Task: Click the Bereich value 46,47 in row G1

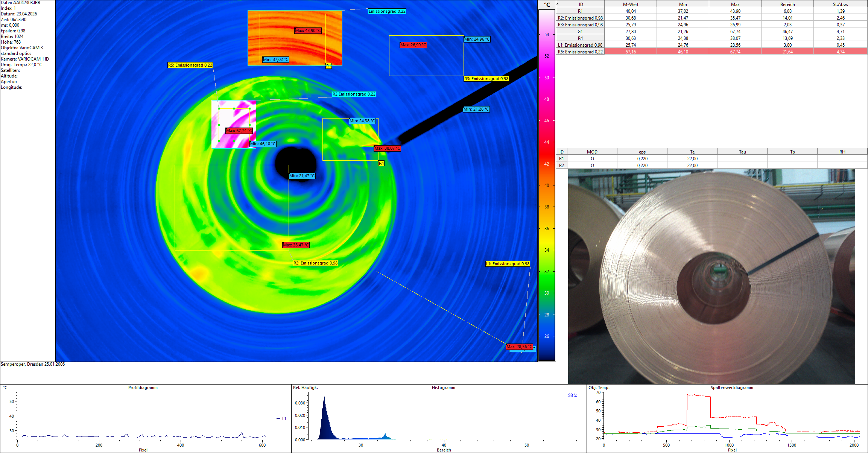Action: (787, 32)
